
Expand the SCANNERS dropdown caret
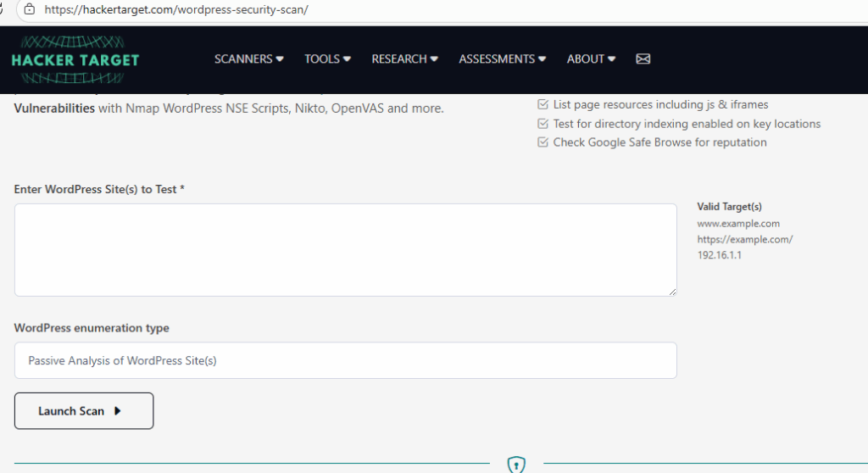tap(281, 59)
